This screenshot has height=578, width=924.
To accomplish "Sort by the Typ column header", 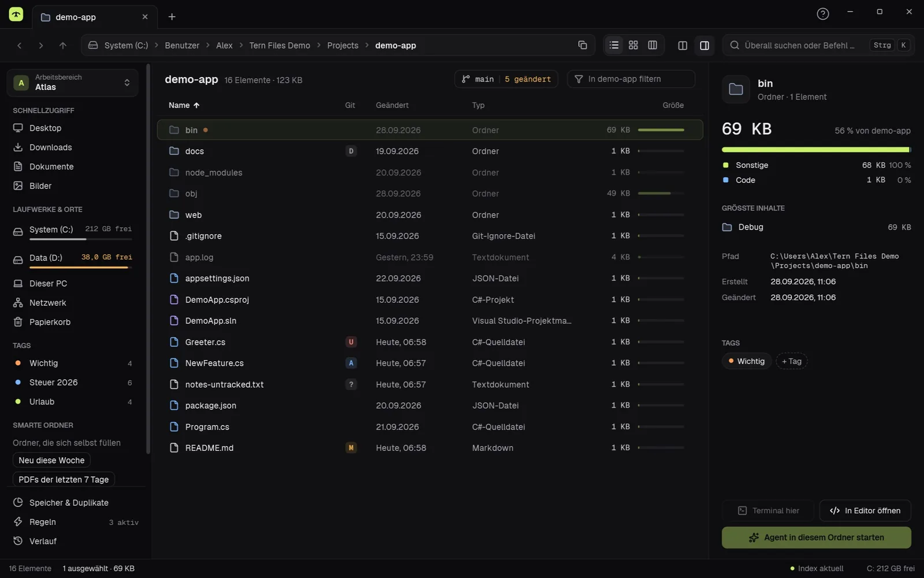I will click(478, 105).
